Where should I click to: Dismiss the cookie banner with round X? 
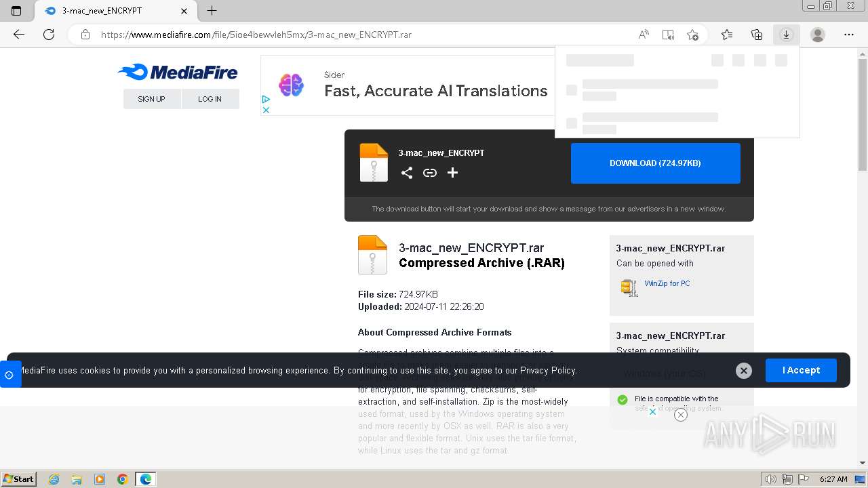(x=744, y=370)
